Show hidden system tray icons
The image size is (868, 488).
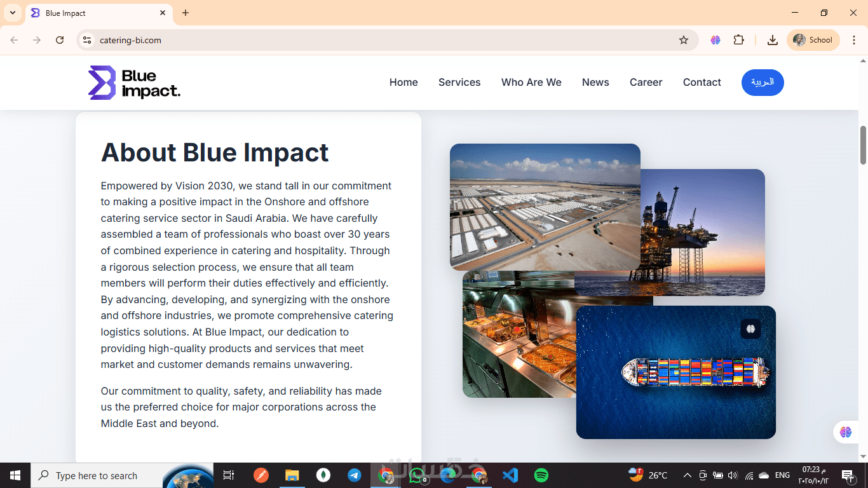(687, 475)
